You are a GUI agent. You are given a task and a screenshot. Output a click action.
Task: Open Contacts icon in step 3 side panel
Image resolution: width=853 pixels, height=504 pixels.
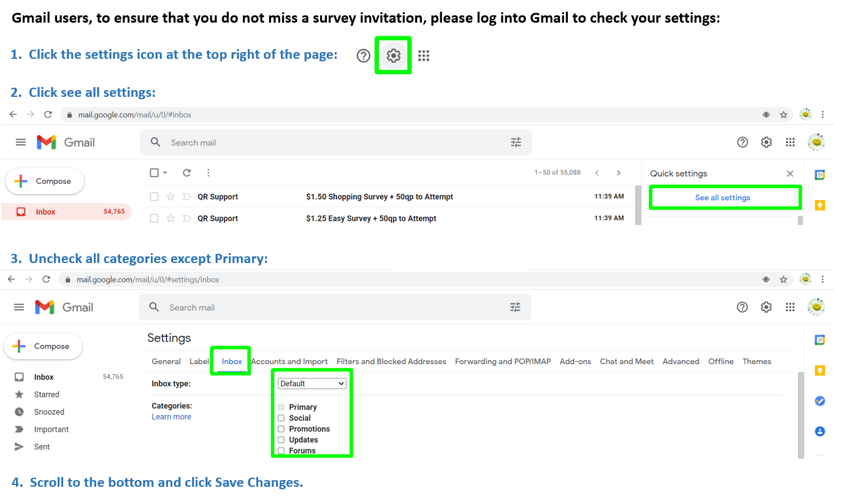click(820, 431)
